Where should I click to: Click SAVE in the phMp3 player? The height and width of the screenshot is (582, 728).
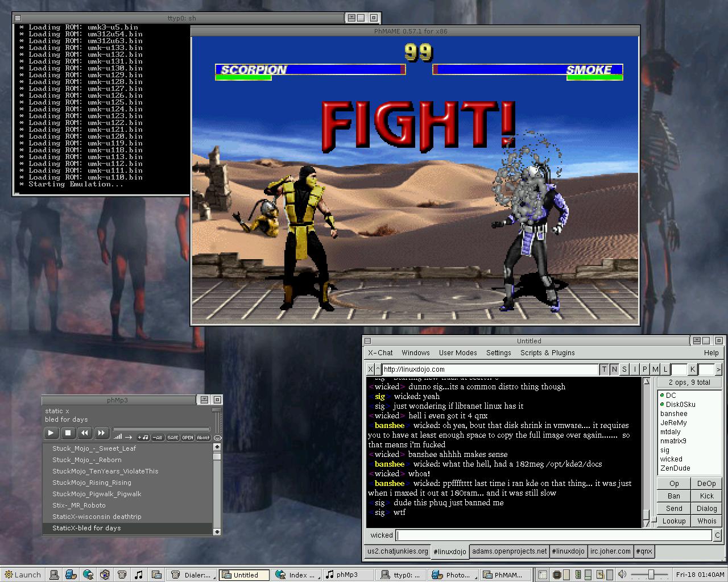click(x=173, y=438)
